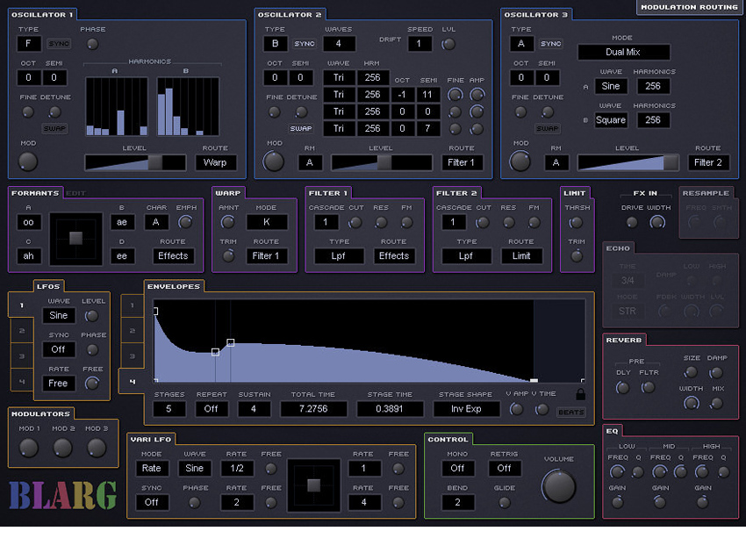Screen dimensions: 746x560
Task: Click the FX In Drive knob
Action: pos(632,222)
